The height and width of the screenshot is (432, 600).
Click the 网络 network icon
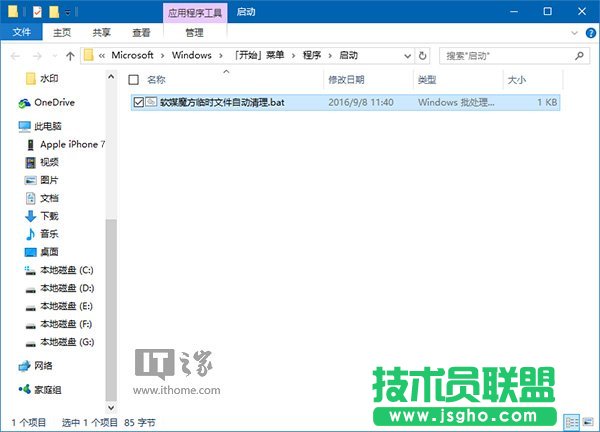coord(24,366)
